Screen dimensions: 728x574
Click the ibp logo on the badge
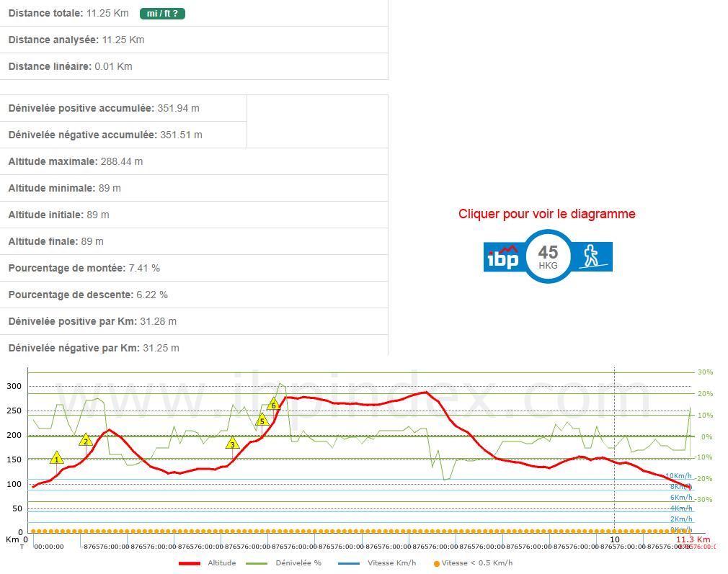point(503,257)
